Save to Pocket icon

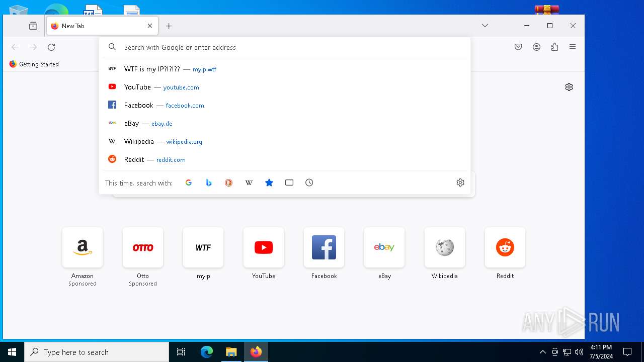(x=518, y=47)
